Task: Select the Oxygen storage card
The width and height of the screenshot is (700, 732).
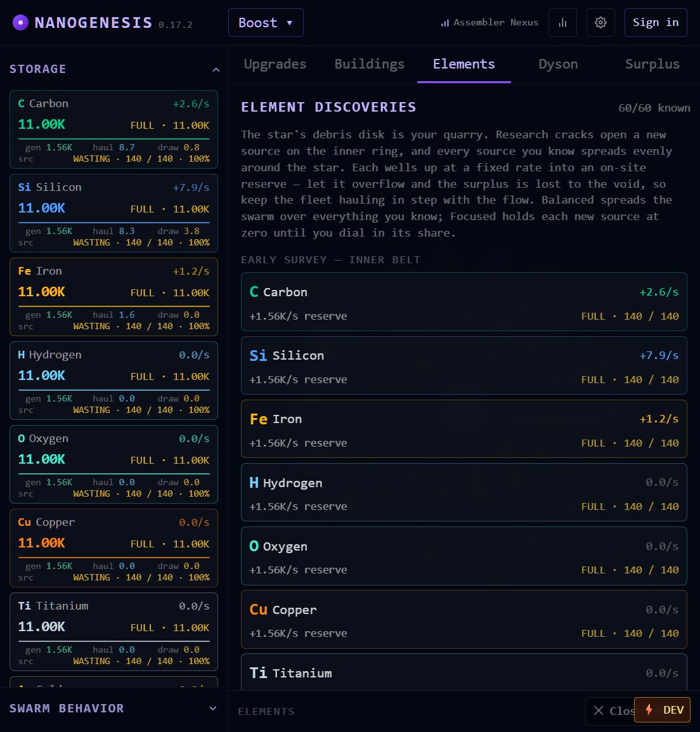Action: coord(114,464)
